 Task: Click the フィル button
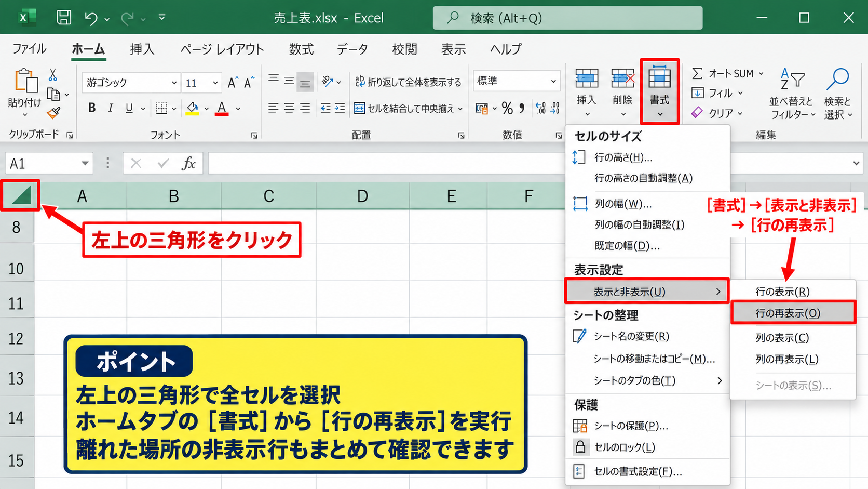click(x=717, y=93)
